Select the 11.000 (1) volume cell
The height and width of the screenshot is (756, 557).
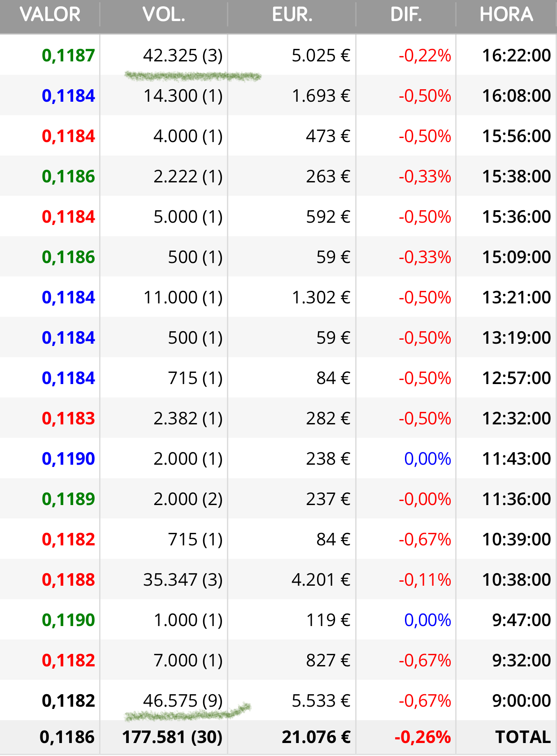(183, 298)
